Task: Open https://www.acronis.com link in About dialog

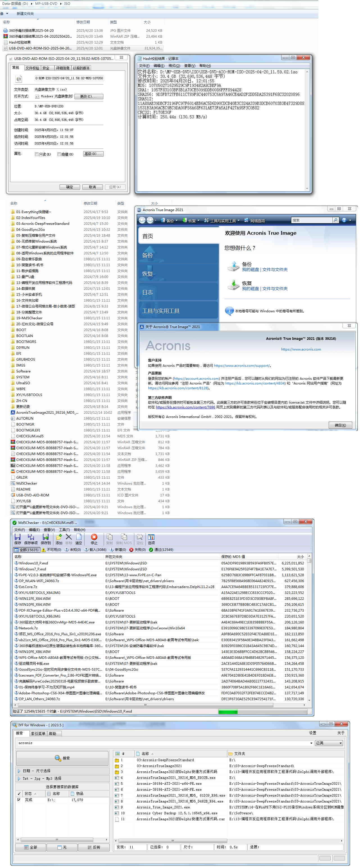Action: (301, 349)
